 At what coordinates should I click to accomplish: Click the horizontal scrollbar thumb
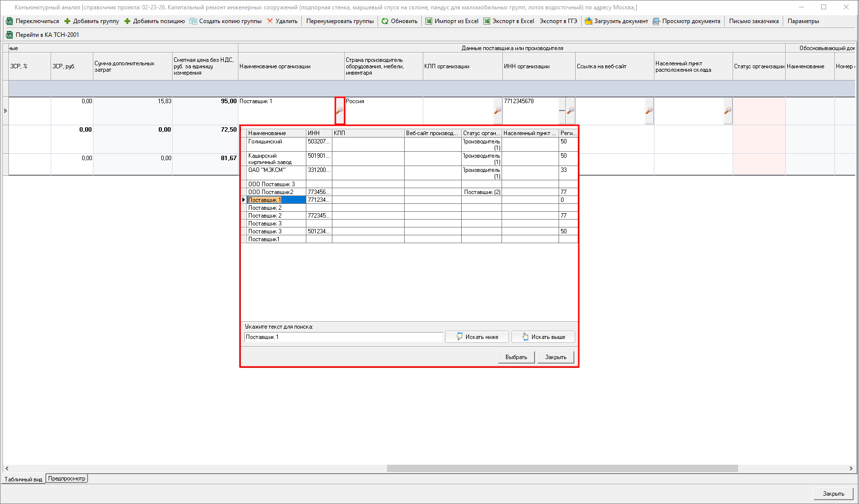(562, 468)
